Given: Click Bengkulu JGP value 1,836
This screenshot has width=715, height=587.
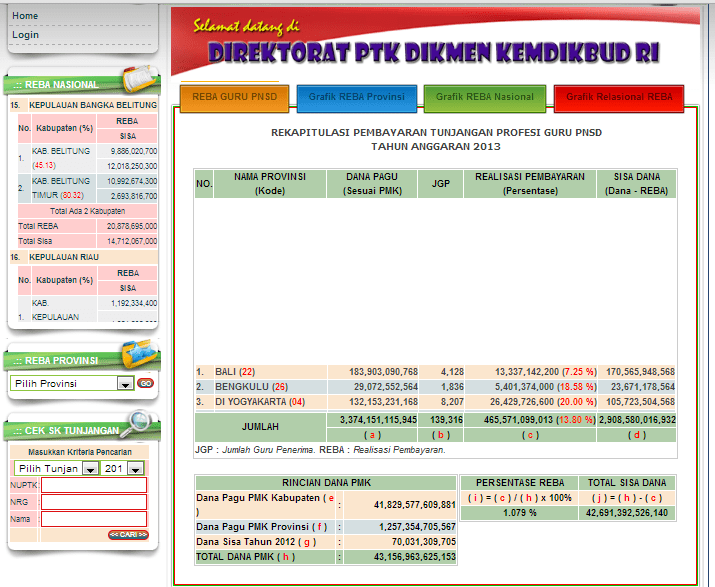Looking at the screenshot, I should (x=452, y=387).
